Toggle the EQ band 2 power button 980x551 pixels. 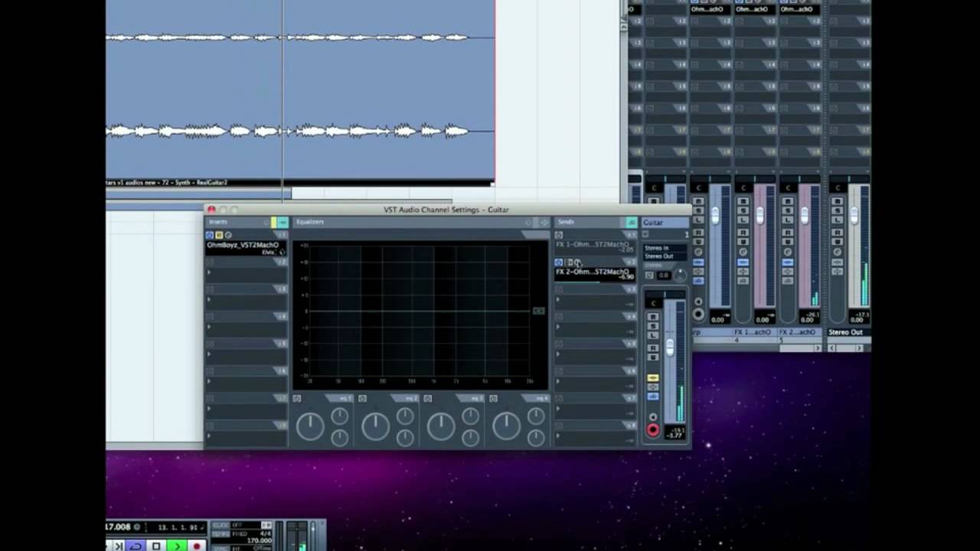click(362, 398)
